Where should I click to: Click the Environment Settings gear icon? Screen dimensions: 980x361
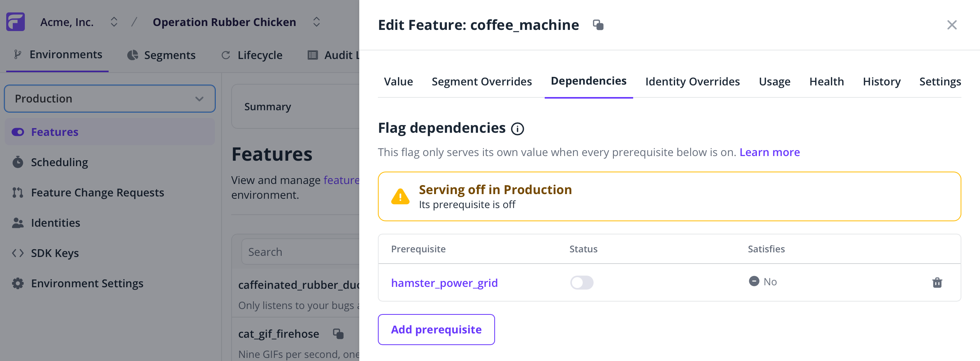click(18, 283)
